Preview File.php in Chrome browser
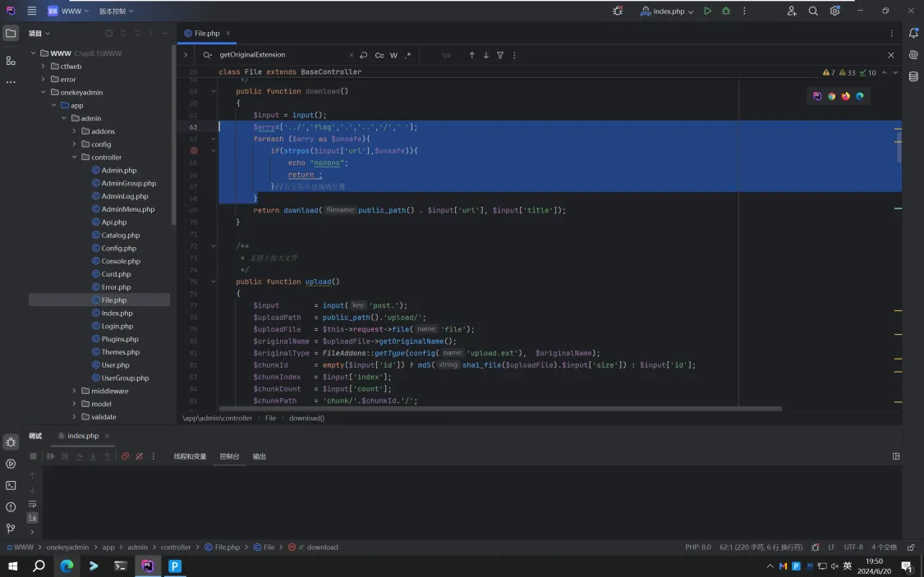This screenshot has height=577, width=924. click(831, 96)
